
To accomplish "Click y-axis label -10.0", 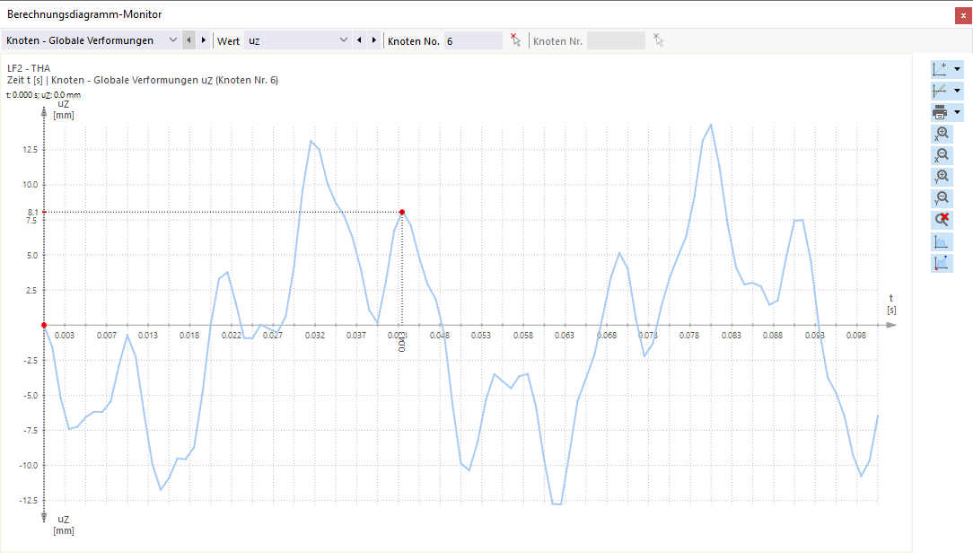I will 28,465.
